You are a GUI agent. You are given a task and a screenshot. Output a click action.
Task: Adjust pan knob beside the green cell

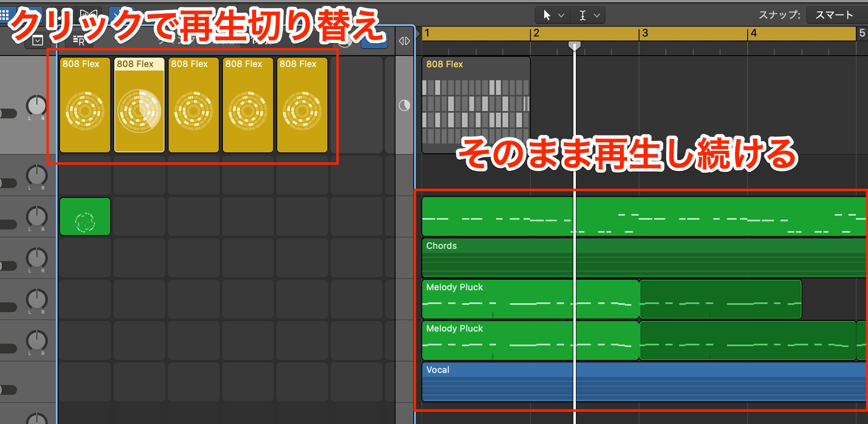tap(36, 217)
